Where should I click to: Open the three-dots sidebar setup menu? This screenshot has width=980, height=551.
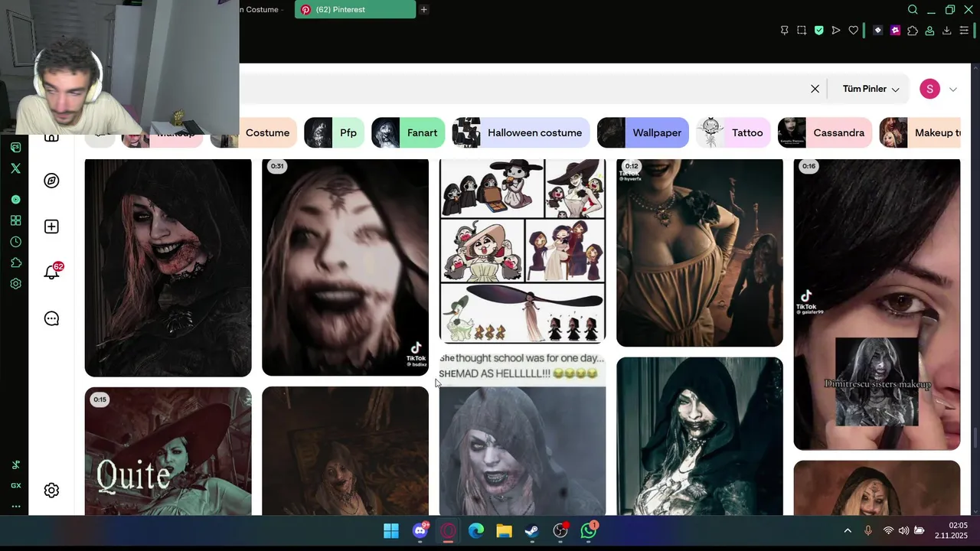tap(15, 506)
